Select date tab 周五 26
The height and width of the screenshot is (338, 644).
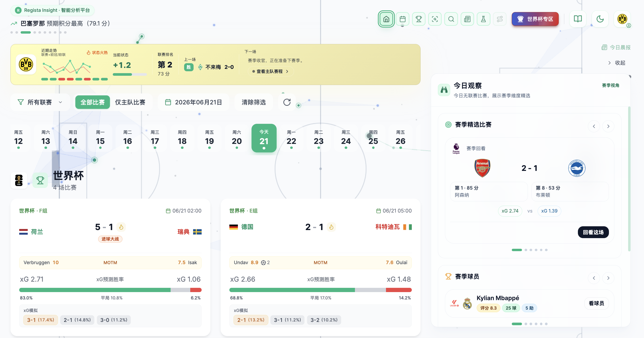tap(400, 138)
